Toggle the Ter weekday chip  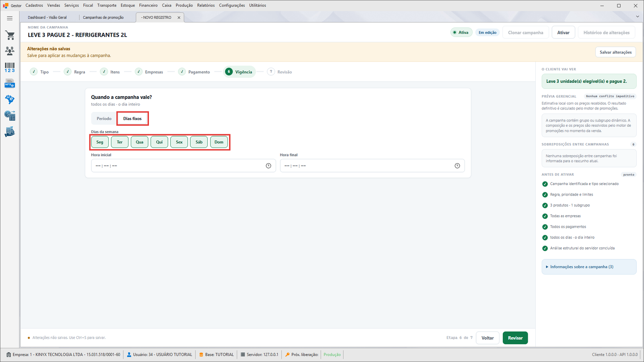pyautogui.click(x=120, y=142)
